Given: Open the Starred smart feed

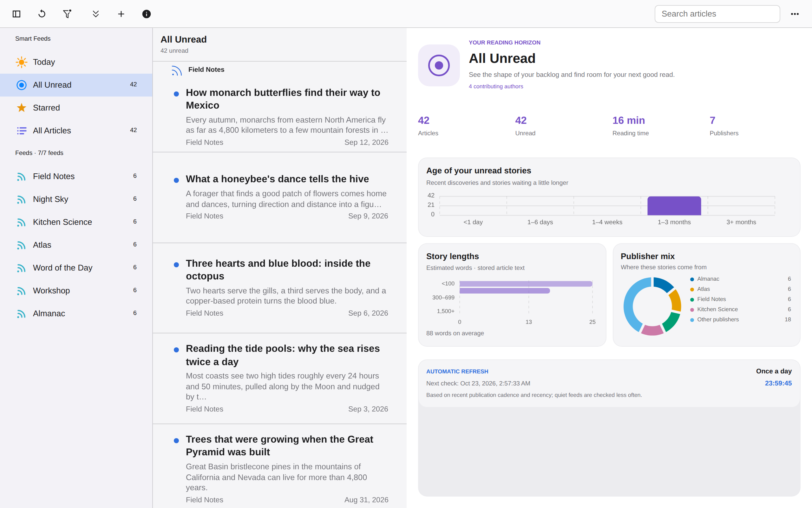Looking at the screenshot, I should [76, 108].
